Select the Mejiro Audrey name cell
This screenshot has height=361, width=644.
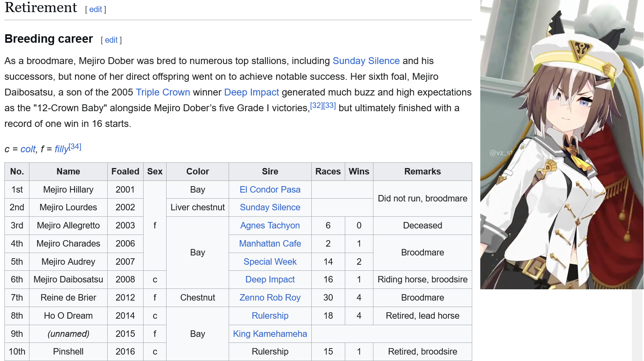coord(69,262)
